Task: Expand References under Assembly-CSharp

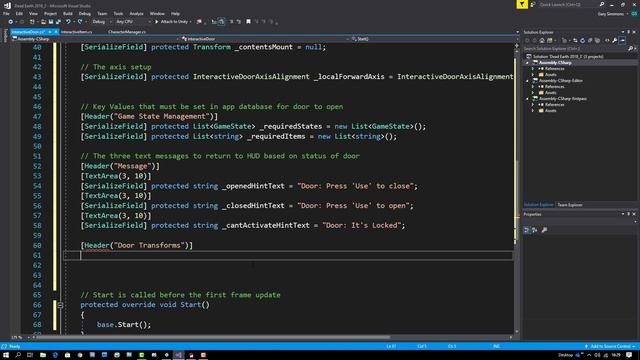Action: point(533,69)
